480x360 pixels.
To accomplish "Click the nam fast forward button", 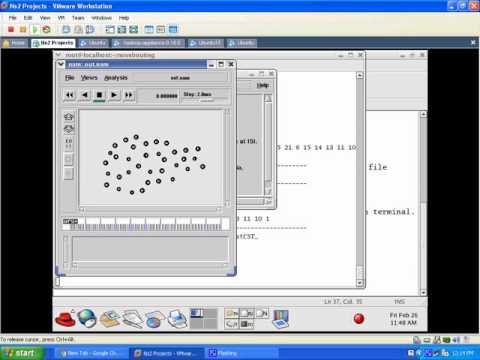I will 129,95.
